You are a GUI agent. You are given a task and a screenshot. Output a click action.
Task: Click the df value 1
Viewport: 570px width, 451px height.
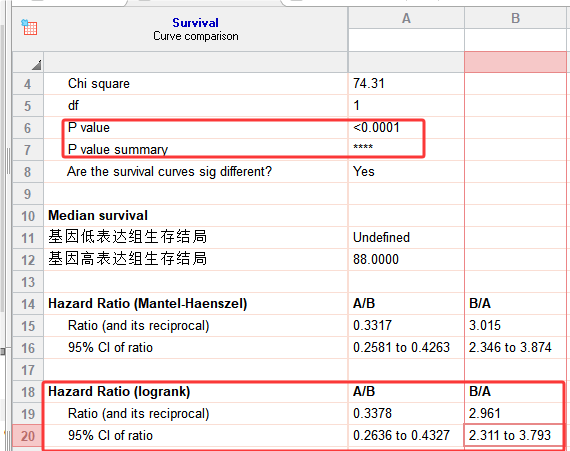coord(356,105)
